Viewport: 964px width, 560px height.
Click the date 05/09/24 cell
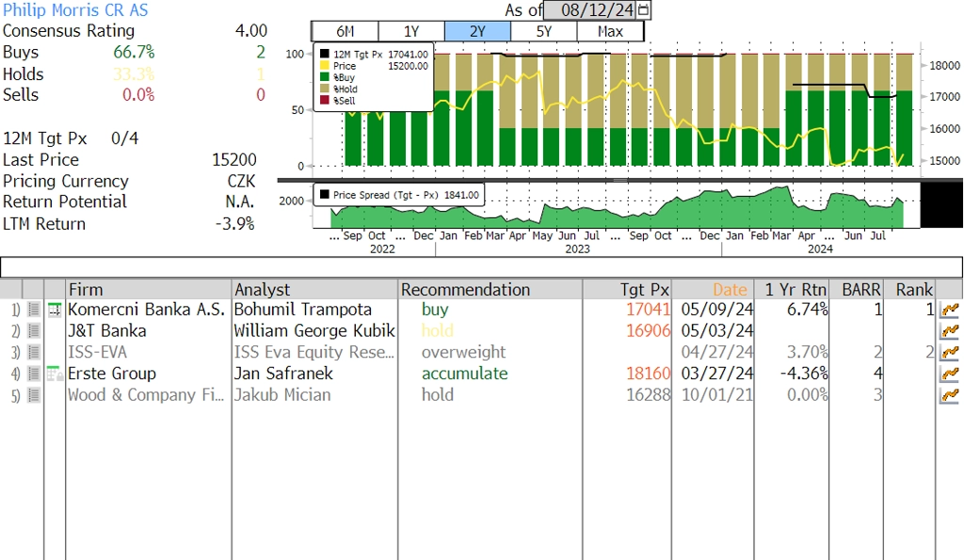pyautogui.click(x=716, y=310)
